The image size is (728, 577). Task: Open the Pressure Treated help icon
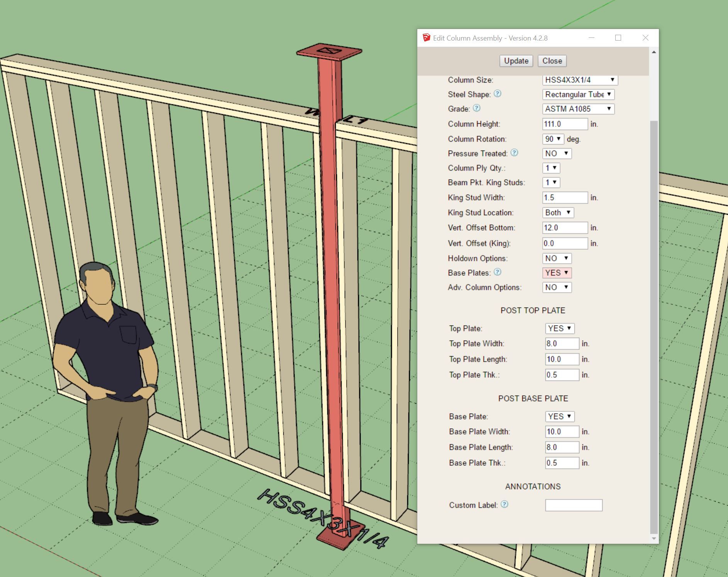click(514, 153)
